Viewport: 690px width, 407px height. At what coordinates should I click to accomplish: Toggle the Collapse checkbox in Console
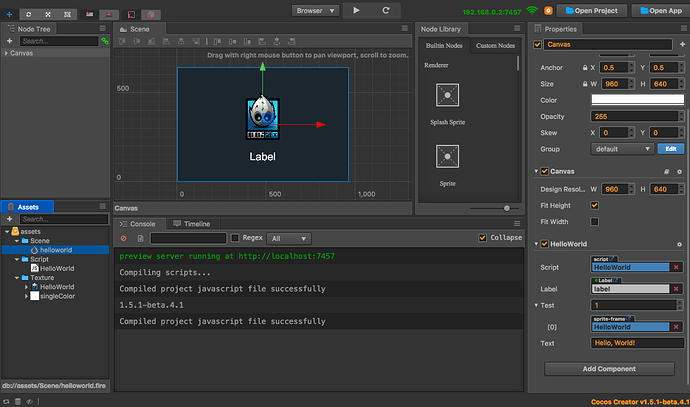point(482,238)
